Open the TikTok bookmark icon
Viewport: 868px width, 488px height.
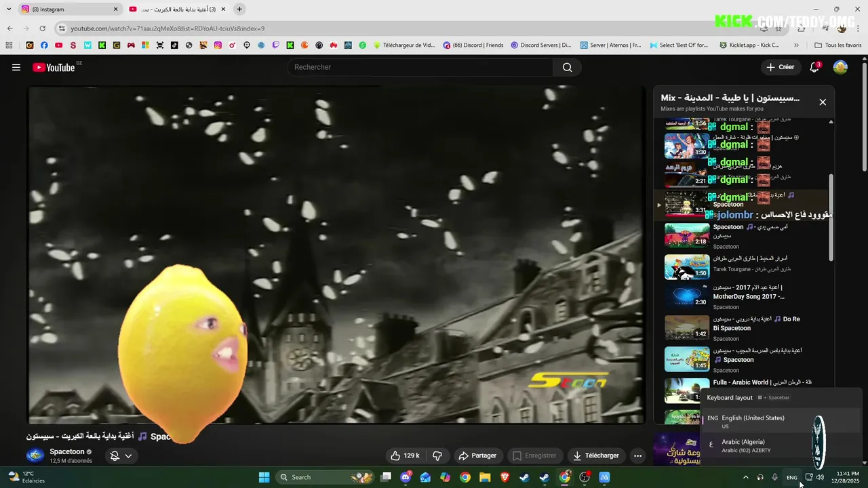[174, 45]
